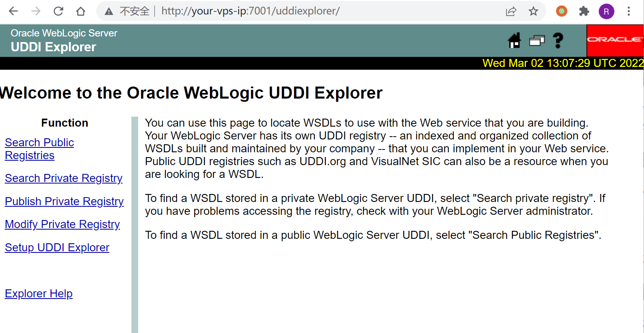Reload the current page

[58, 11]
